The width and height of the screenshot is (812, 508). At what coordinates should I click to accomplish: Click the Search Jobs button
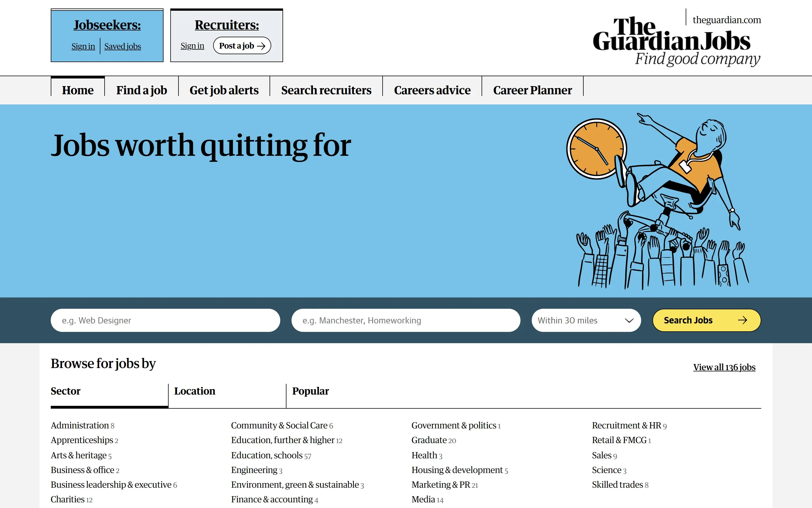[707, 320]
